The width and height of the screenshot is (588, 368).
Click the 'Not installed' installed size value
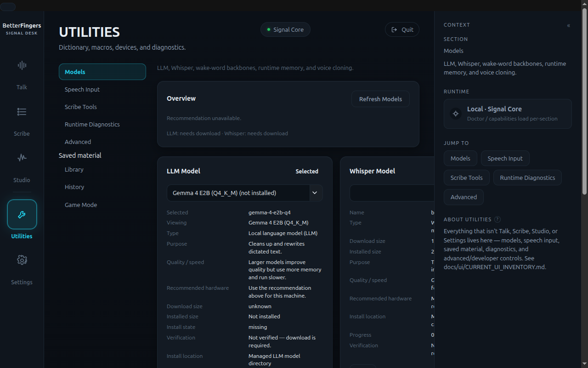tap(264, 316)
